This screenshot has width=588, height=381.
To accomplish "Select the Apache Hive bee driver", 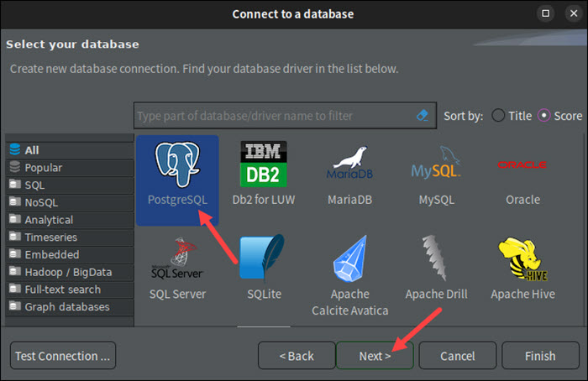I will click(x=522, y=269).
